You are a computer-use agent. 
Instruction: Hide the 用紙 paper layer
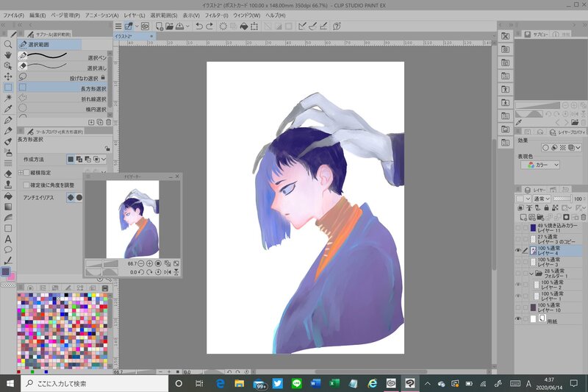(x=518, y=319)
